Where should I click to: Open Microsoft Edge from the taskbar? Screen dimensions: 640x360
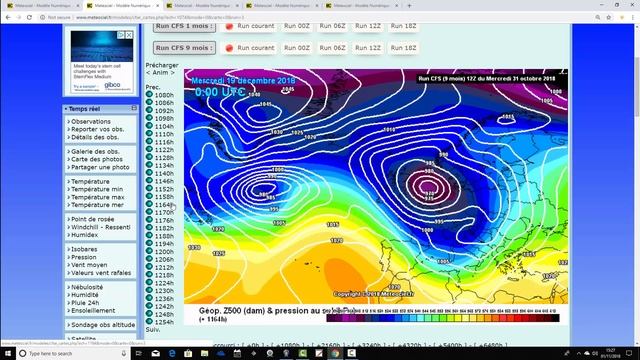172,353
